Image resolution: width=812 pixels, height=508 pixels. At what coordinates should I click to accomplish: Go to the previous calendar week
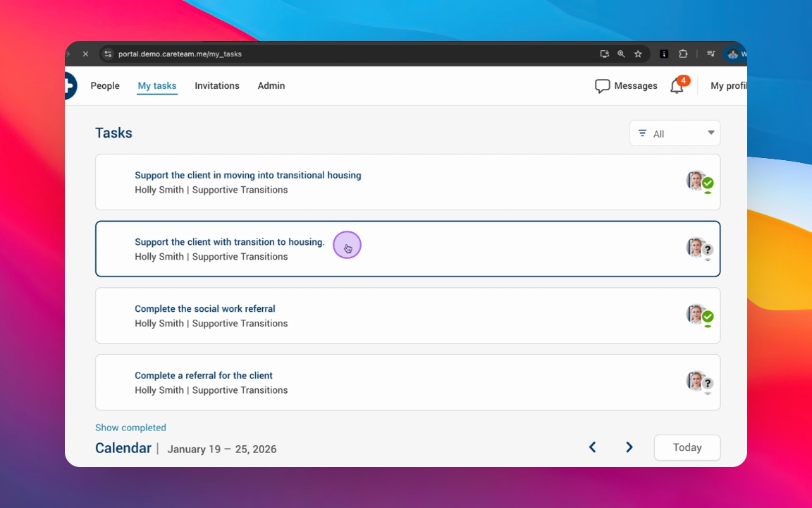592,447
